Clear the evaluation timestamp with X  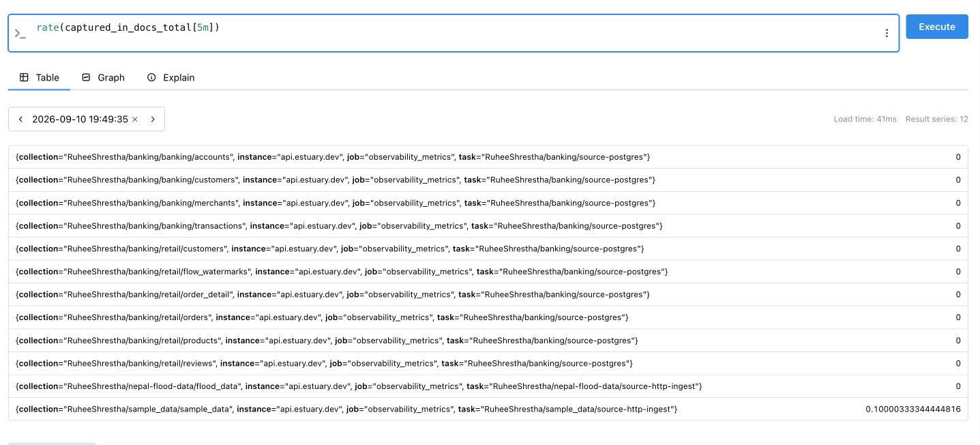coord(135,119)
